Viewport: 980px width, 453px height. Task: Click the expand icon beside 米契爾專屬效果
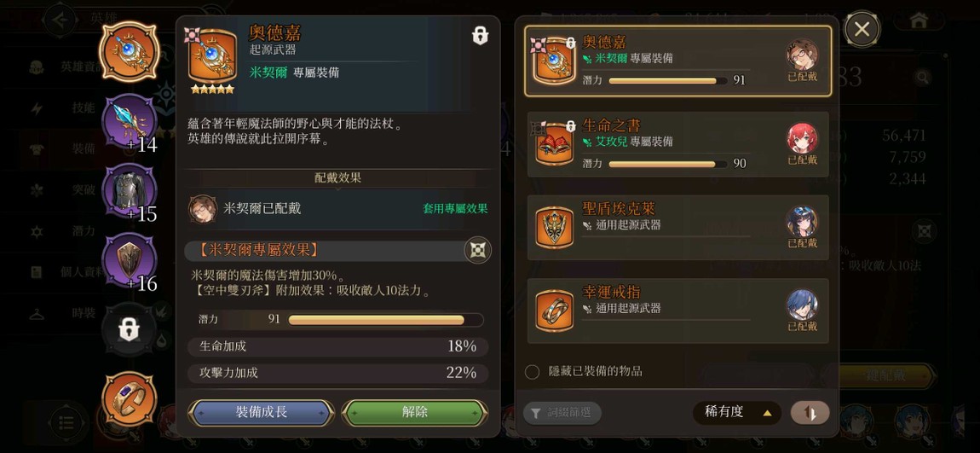coord(477,250)
